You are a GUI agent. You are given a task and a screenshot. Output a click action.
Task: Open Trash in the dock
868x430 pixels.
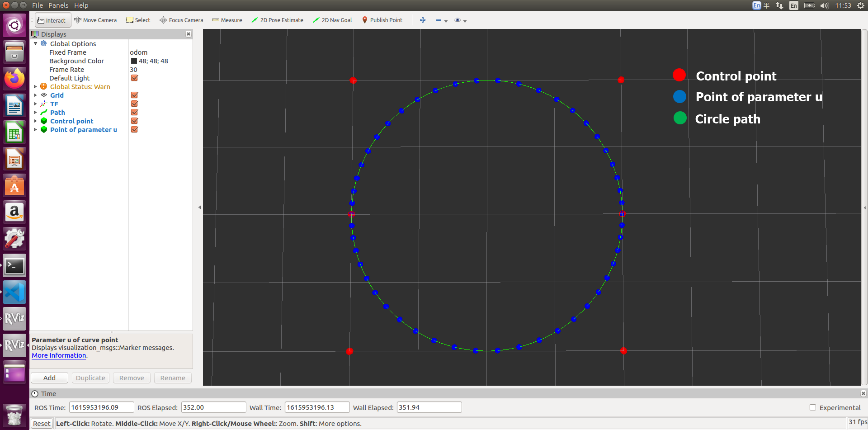click(14, 415)
